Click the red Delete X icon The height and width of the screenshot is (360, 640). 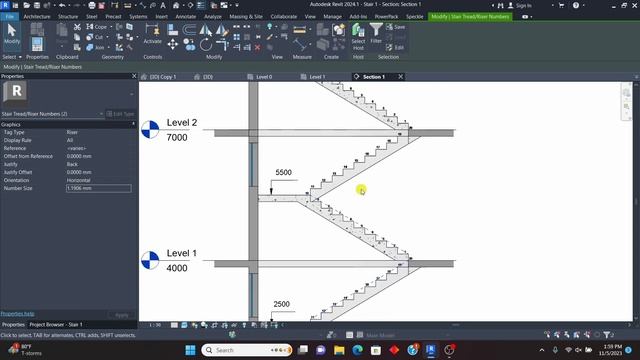coord(258,47)
